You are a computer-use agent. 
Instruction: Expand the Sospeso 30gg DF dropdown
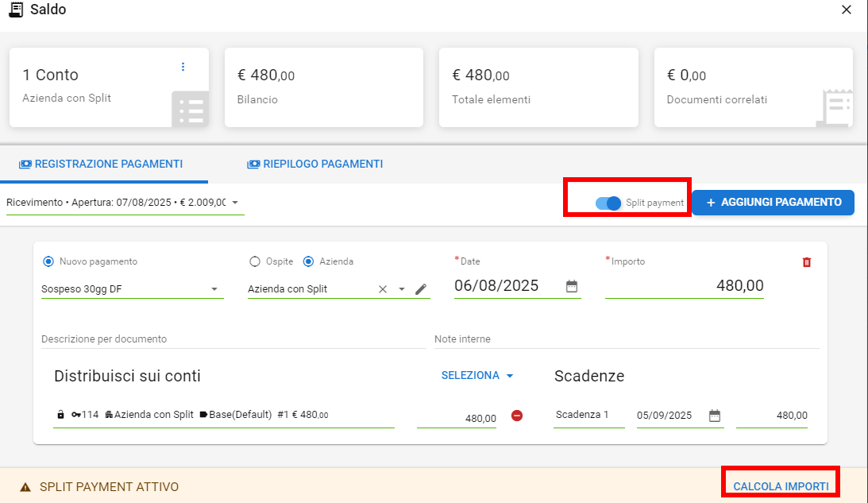(x=214, y=289)
